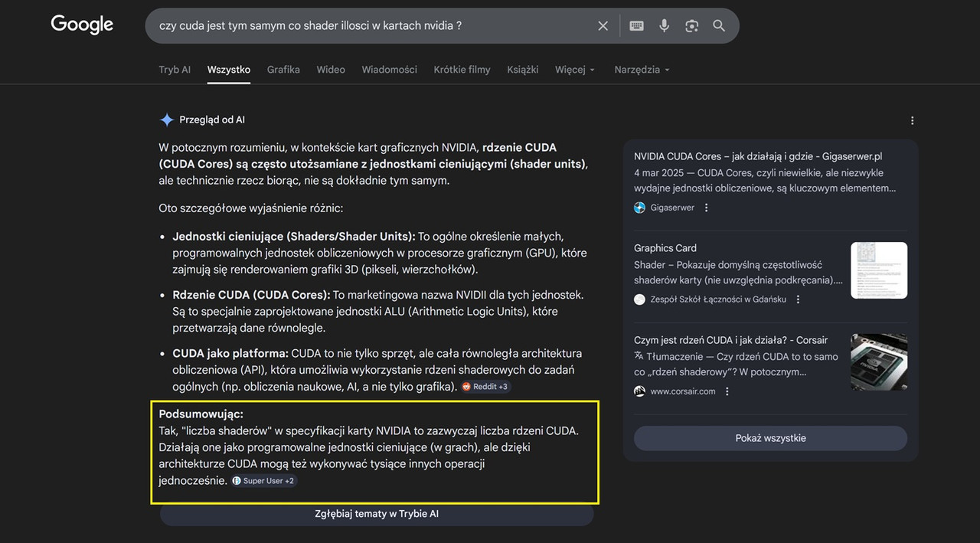Screen dimensions: 980x543
Task: Click Oto szczegółowe wyjaśnienie różnic text
Action: [x=251, y=208]
